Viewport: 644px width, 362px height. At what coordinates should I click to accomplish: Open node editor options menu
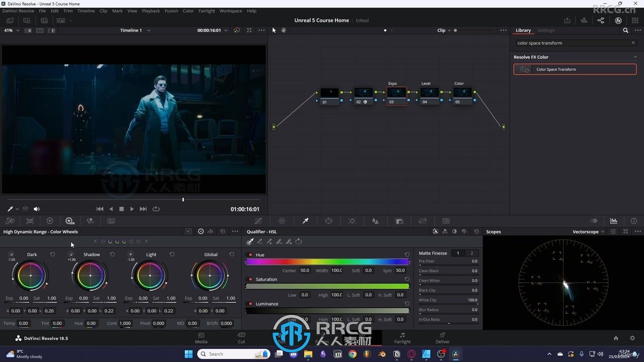point(503,30)
